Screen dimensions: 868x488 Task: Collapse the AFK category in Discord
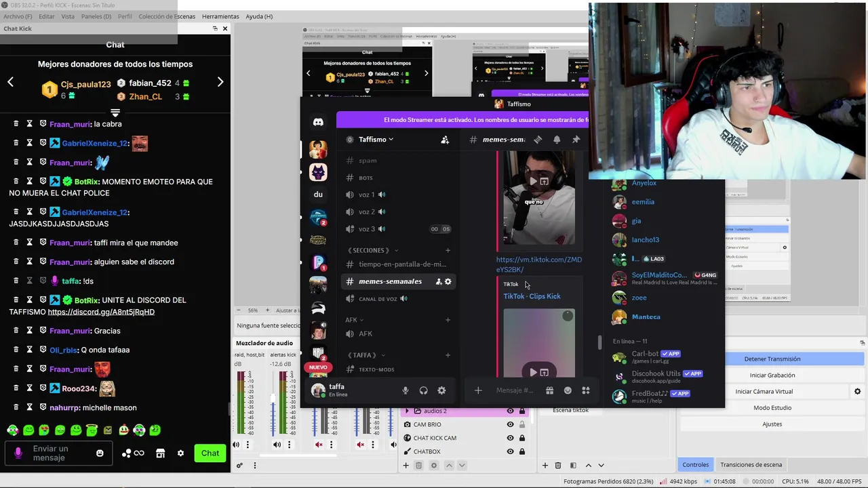[x=354, y=320]
